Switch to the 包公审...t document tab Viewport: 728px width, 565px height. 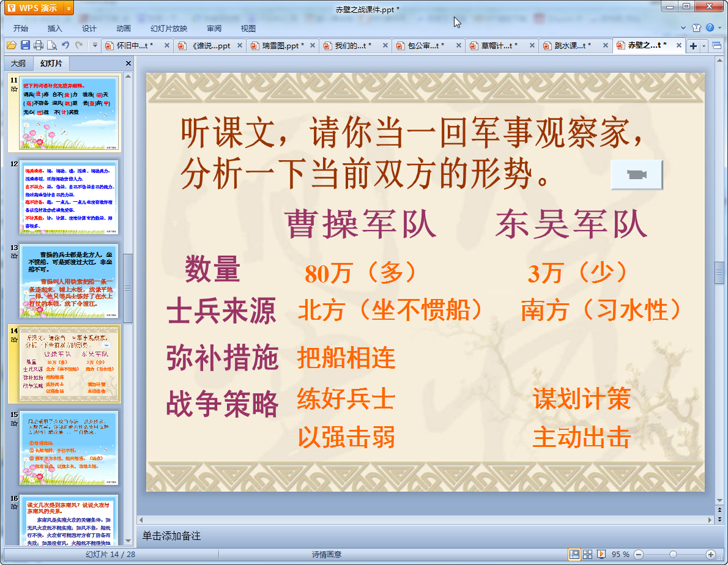(x=426, y=45)
